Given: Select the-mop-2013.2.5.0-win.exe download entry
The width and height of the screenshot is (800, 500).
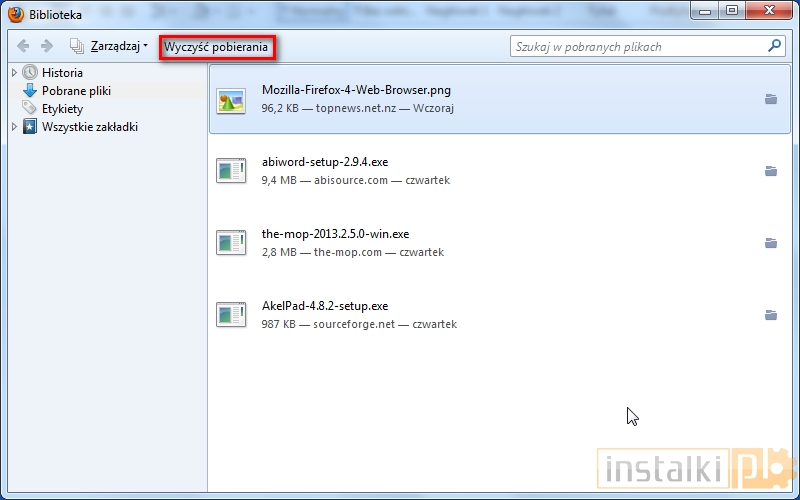Looking at the screenshot, I should tap(500, 243).
